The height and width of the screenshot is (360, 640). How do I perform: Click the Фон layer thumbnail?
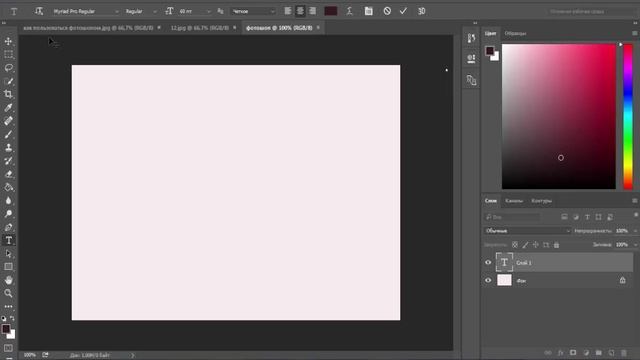pos(504,280)
